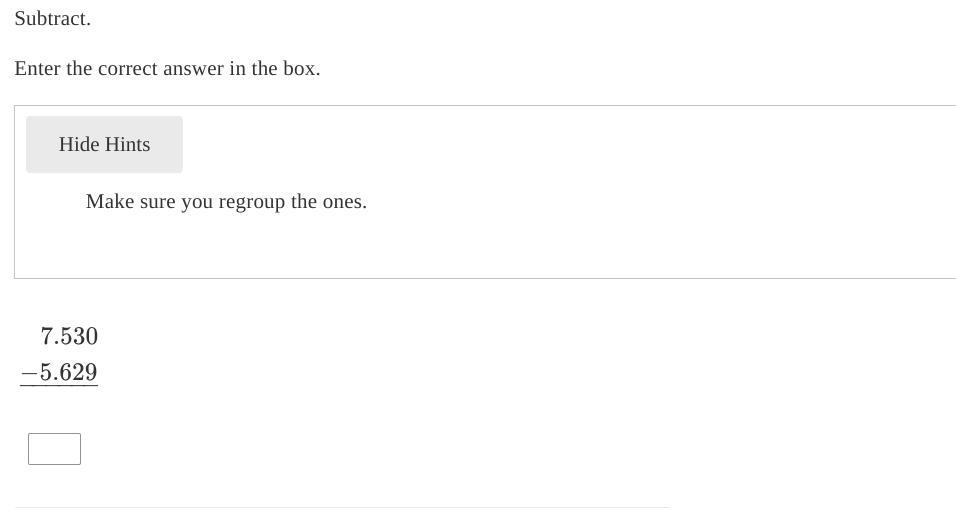Click the word "Subtract." at the top

[x=53, y=19]
